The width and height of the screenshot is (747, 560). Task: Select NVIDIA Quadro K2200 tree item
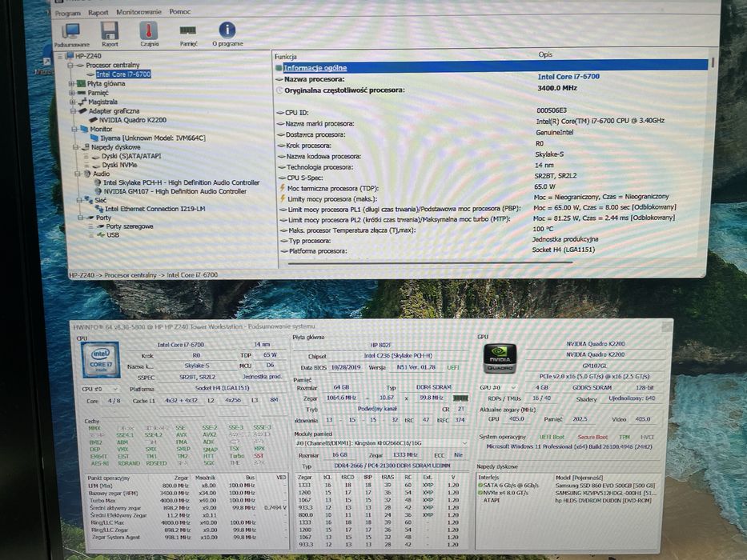click(x=132, y=120)
